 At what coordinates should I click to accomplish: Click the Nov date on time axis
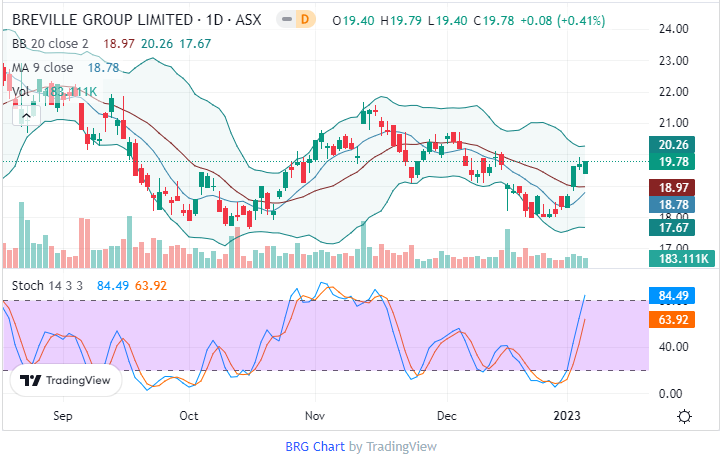point(315,415)
